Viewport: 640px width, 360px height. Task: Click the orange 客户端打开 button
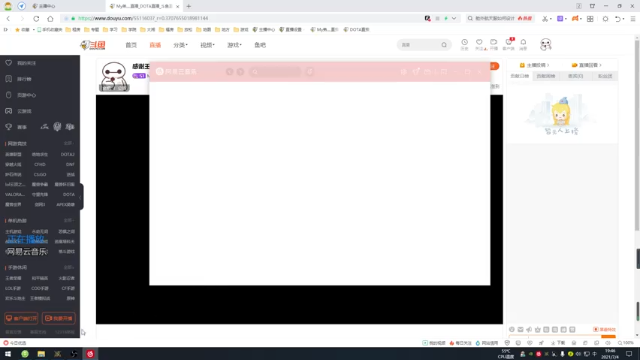(21, 318)
